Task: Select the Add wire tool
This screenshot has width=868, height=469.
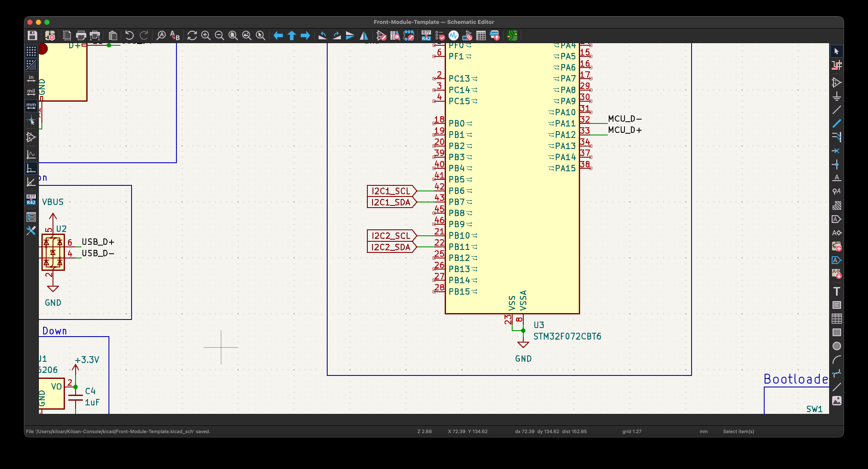Action: coord(836,110)
